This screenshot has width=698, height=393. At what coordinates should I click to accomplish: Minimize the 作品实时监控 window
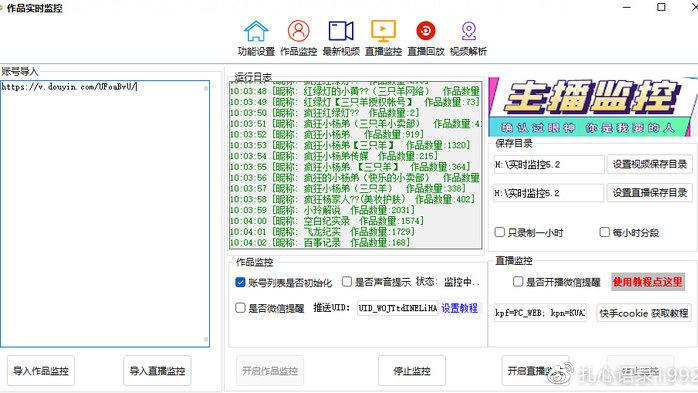click(627, 7)
